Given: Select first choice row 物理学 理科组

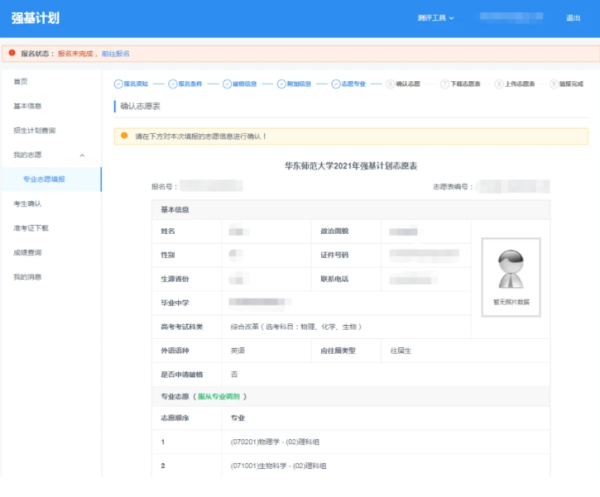Looking at the screenshot, I should (351, 442).
